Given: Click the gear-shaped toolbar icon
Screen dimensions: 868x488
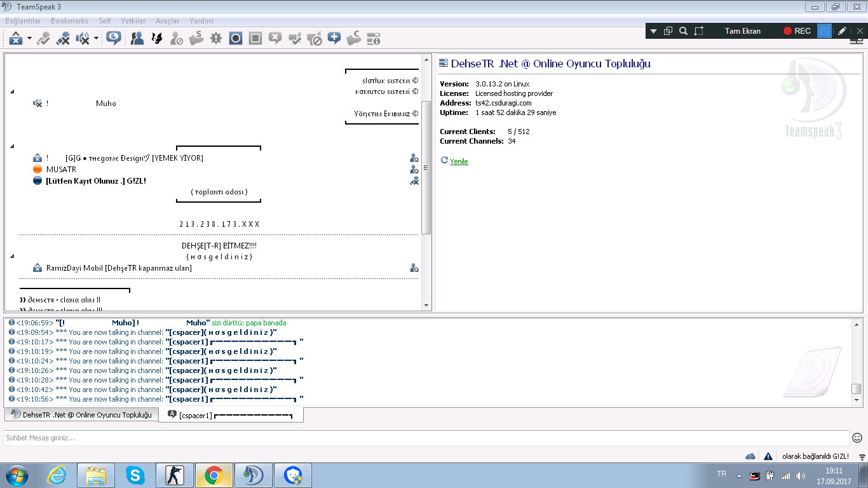Looking at the screenshot, I should click(216, 39).
